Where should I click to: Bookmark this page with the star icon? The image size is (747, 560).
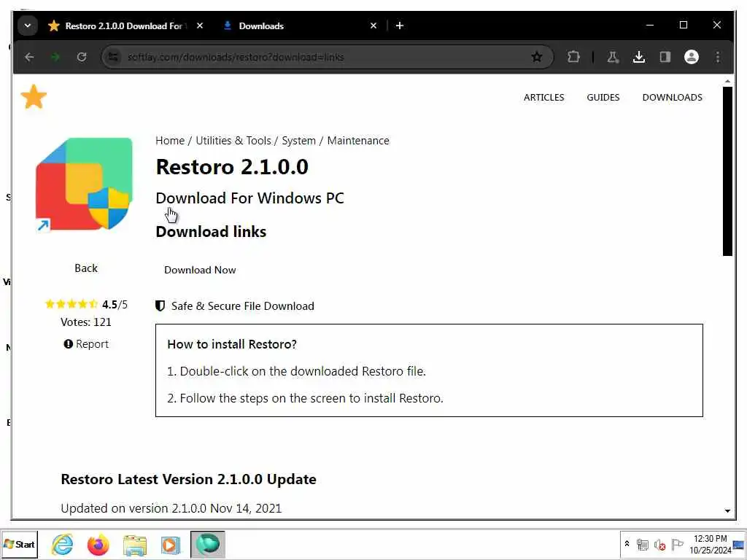537,57
